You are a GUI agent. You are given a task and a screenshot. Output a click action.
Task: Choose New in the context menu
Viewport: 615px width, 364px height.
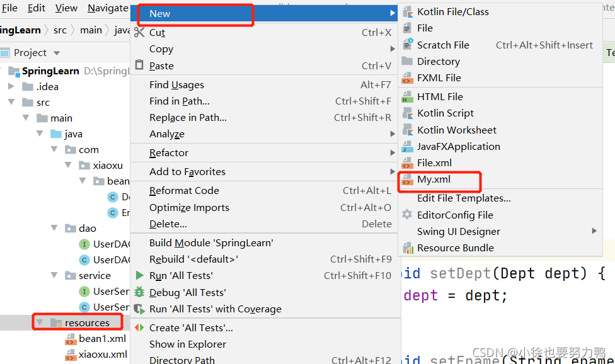pos(264,13)
